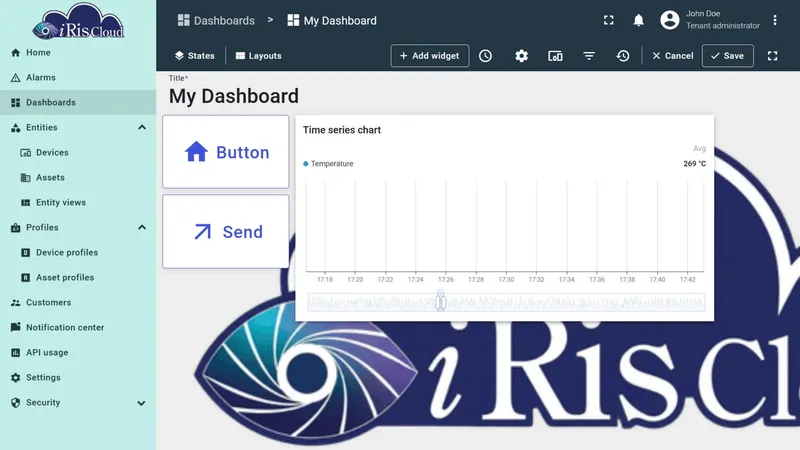800x450 pixels.
Task: Open Entity views
Action: [x=78, y=203]
